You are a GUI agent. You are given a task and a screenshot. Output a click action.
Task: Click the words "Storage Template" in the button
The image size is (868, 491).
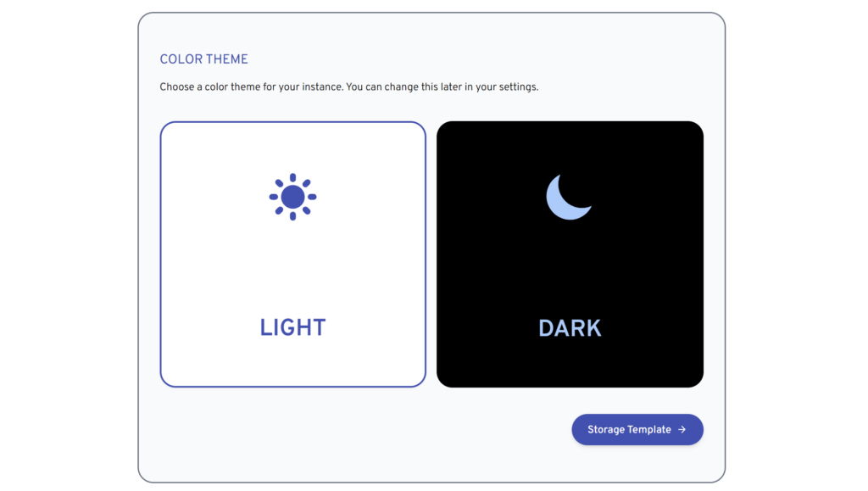(629, 430)
